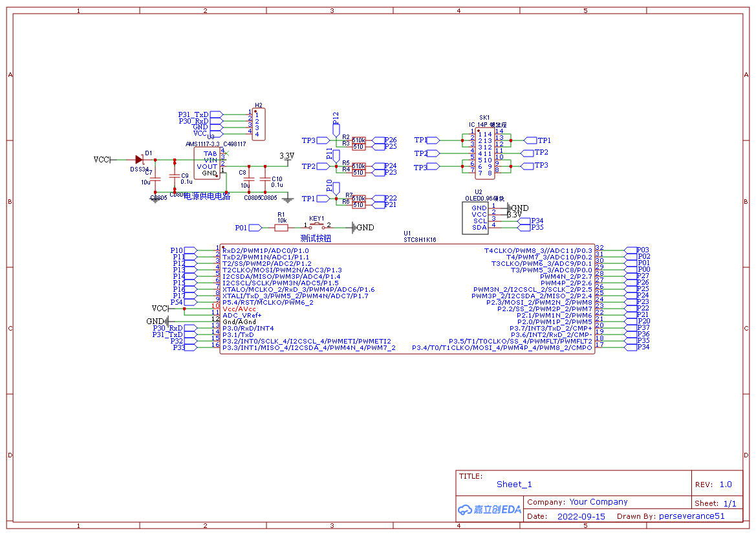The height and width of the screenshot is (535, 756).
Task: Click the R5 510k resistor symbol
Action: [358, 166]
